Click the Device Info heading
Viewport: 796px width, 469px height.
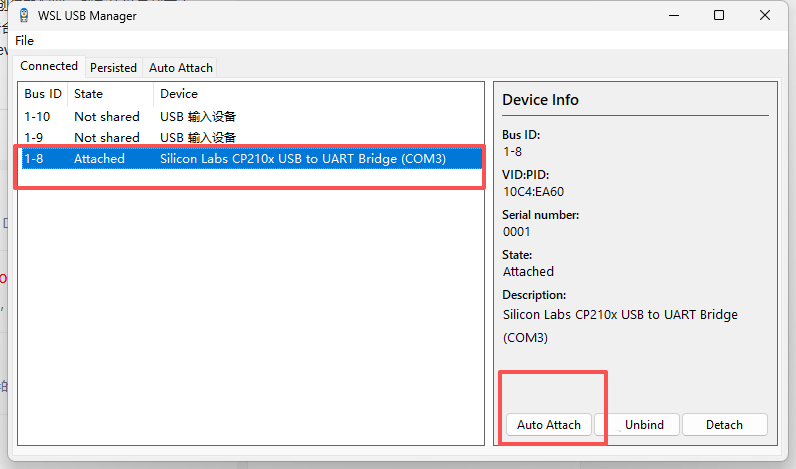[540, 100]
